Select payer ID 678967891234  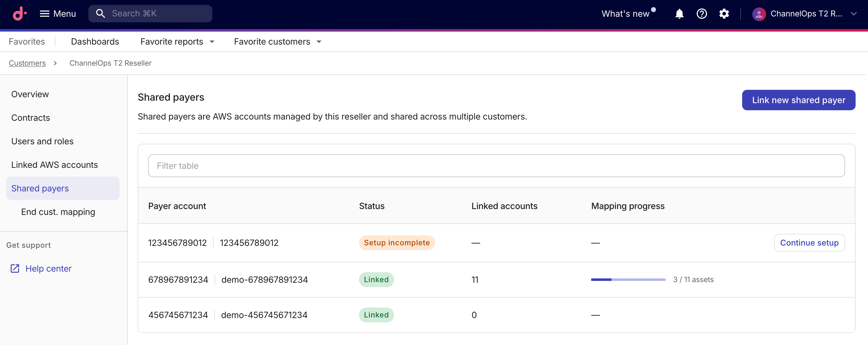[x=178, y=279]
